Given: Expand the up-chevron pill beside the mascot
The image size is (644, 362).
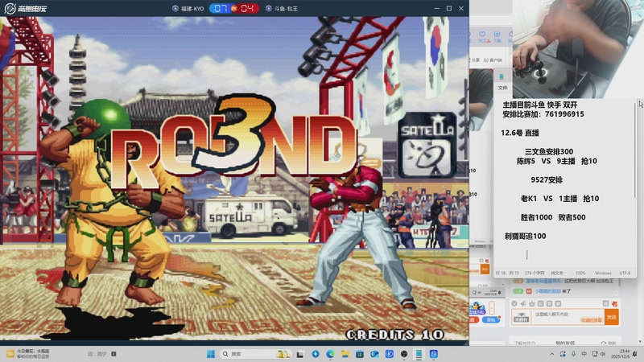Looking at the screenshot, I should click(492, 307).
